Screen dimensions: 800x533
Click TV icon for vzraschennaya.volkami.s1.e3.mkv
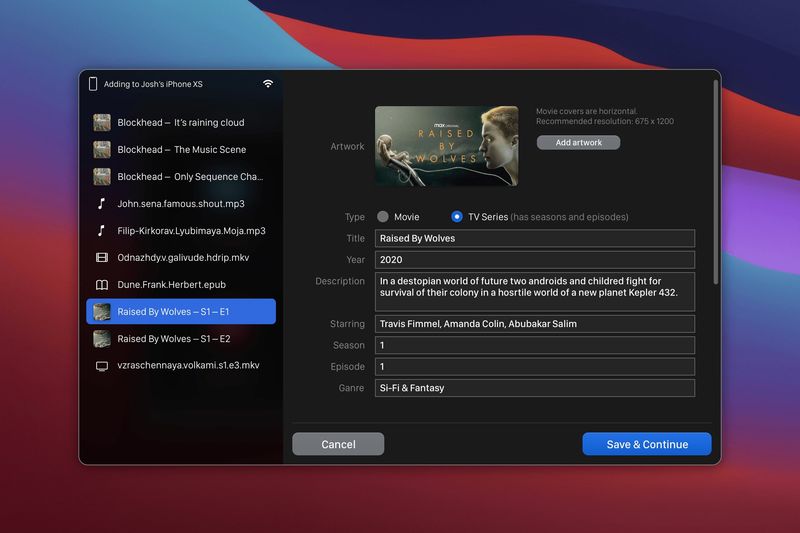pos(102,366)
